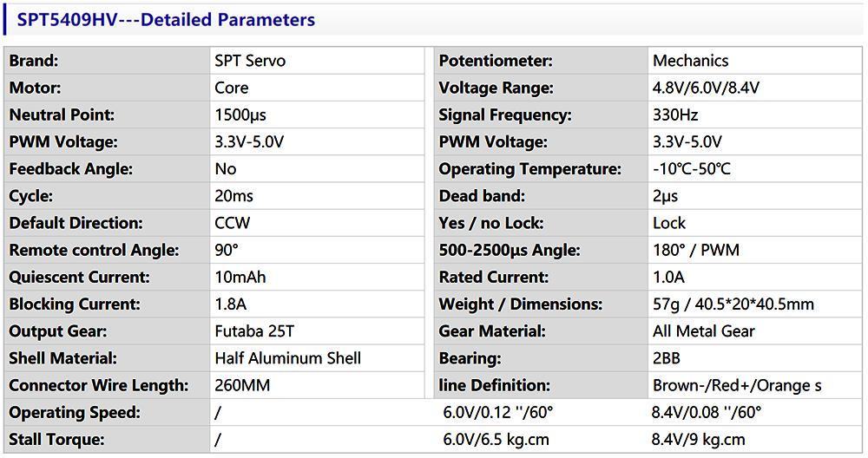
Task: Select the Operating Temperature value
Action: pyautogui.click(x=692, y=169)
